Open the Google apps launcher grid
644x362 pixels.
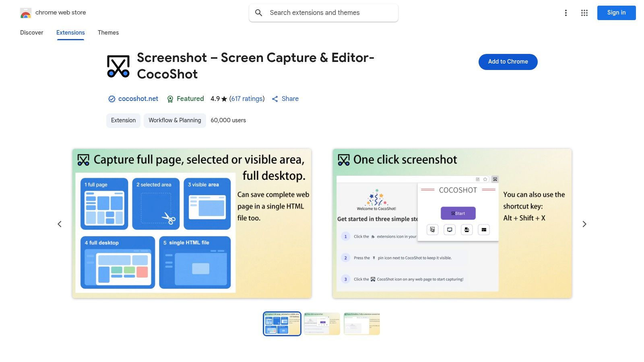[x=584, y=12]
